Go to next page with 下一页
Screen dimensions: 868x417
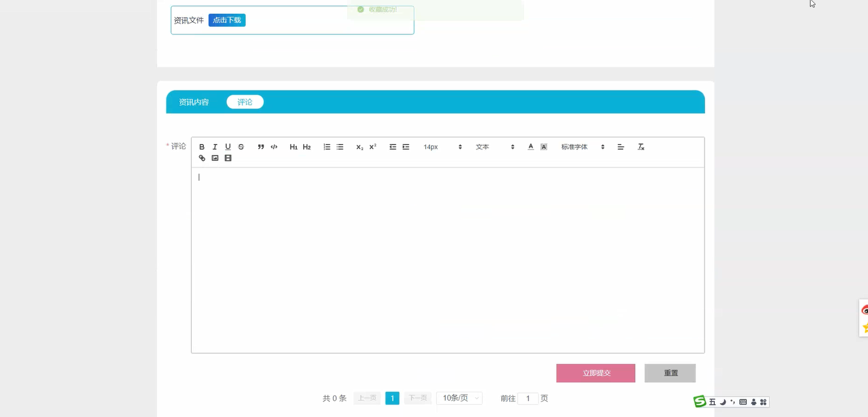coord(417,398)
